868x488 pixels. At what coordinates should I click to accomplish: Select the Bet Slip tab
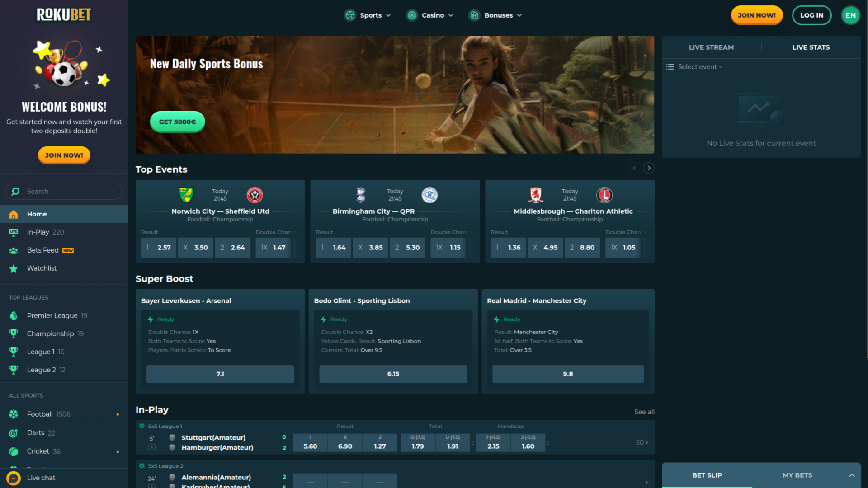[707, 475]
